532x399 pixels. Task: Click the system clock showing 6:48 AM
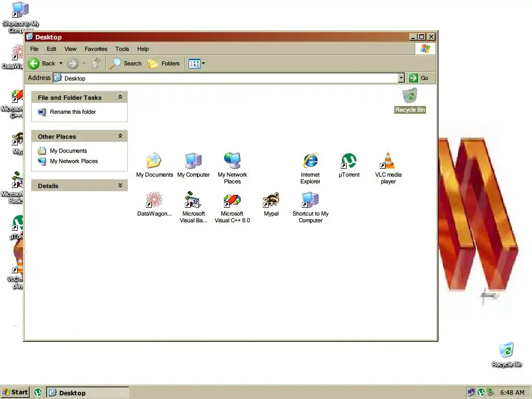pos(512,393)
